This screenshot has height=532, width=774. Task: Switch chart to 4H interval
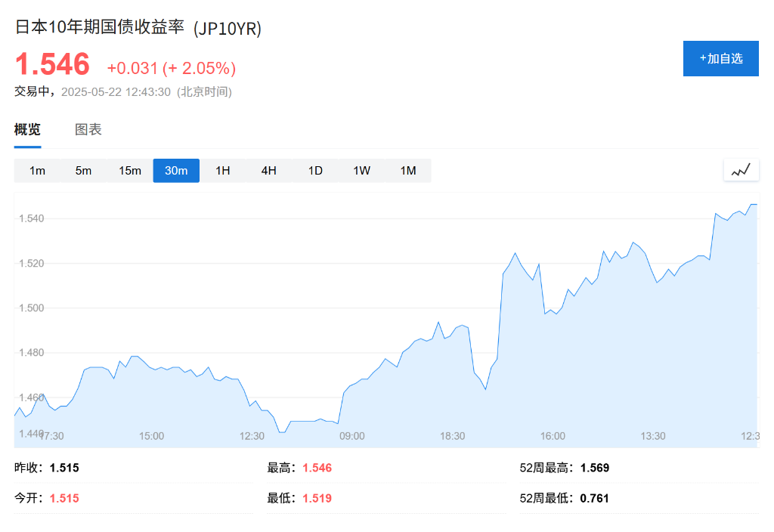pyautogui.click(x=269, y=171)
